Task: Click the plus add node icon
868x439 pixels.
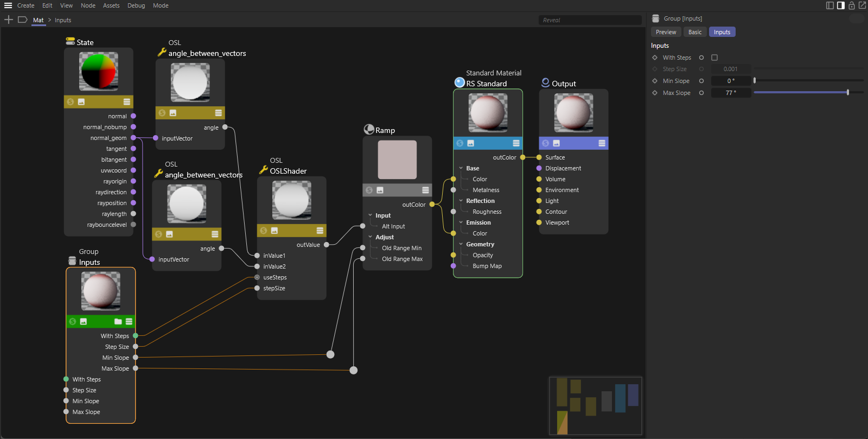Action: (x=9, y=20)
